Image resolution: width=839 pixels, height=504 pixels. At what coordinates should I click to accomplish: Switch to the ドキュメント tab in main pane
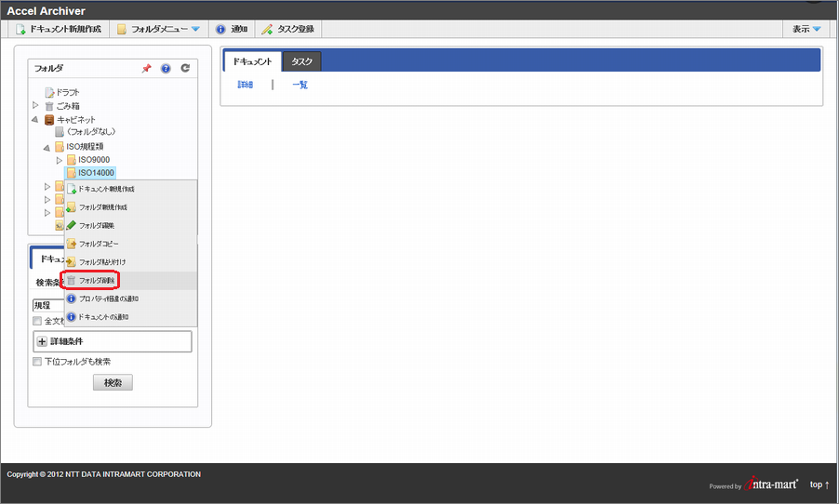[252, 61]
